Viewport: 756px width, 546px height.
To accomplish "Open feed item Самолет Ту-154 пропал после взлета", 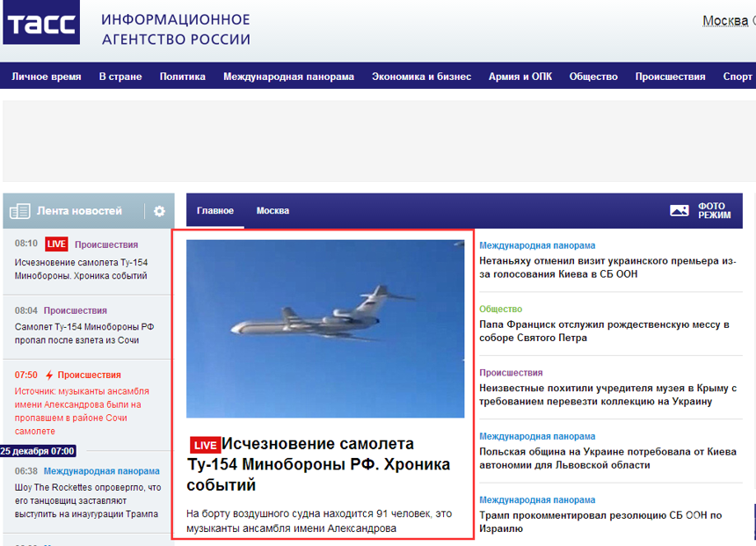I will [x=84, y=333].
